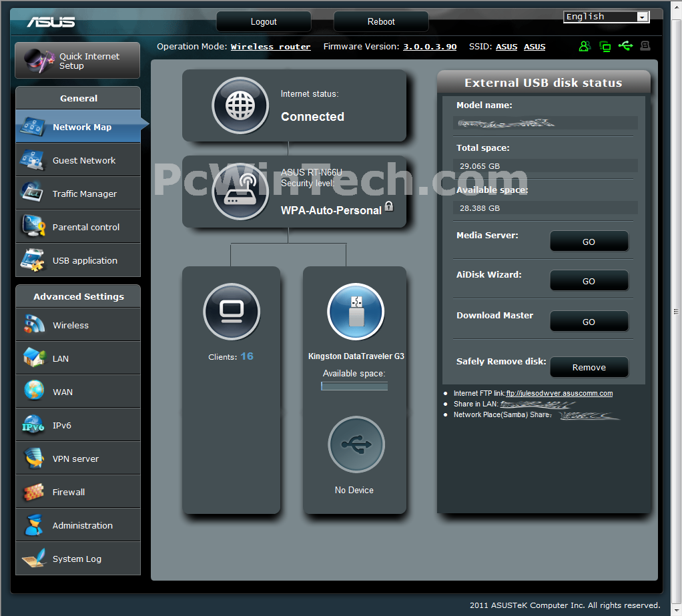Click the empty USB port icon
This screenshot has height=616, width=682.
pyautogui.click(x=356, y=444)
